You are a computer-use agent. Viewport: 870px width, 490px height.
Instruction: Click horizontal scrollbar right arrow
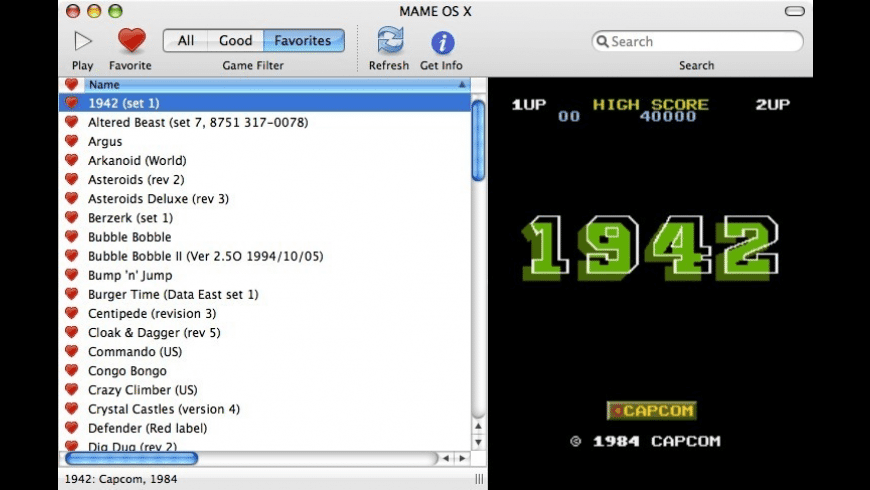[462, 458]
